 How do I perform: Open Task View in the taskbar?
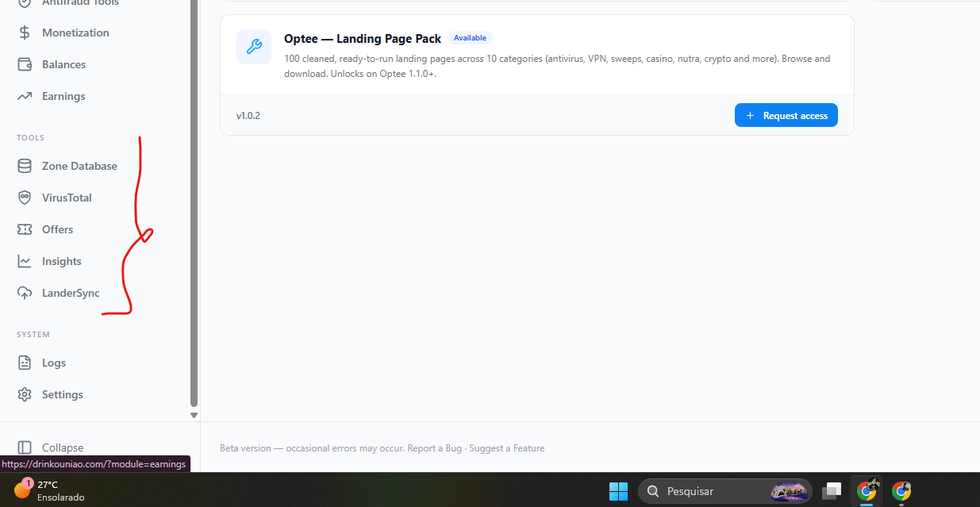(x=832, y=491)
